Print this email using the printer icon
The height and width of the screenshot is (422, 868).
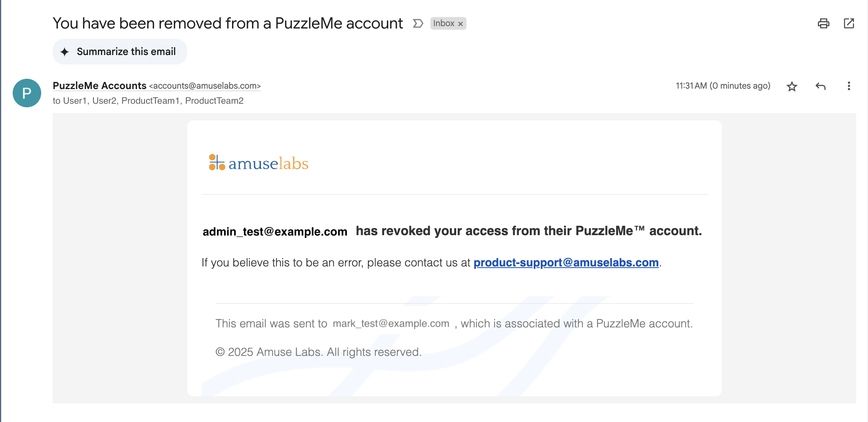pos(823,23)
